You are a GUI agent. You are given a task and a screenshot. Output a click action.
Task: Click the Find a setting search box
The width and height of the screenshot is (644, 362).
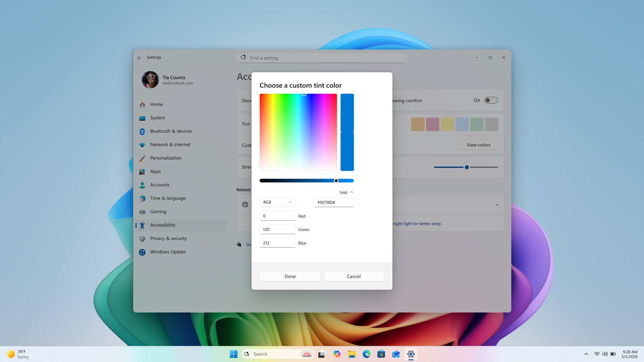[x=322, y=58]
